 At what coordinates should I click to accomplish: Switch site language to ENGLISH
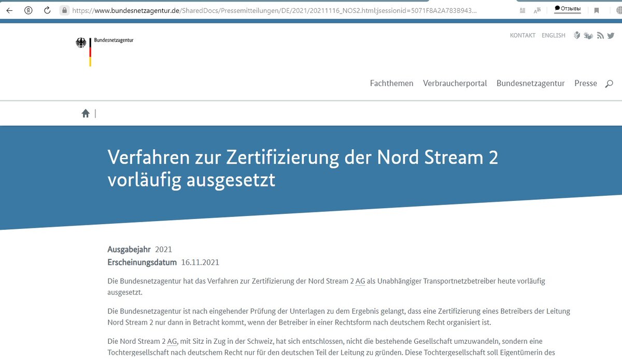coord(554,35)
